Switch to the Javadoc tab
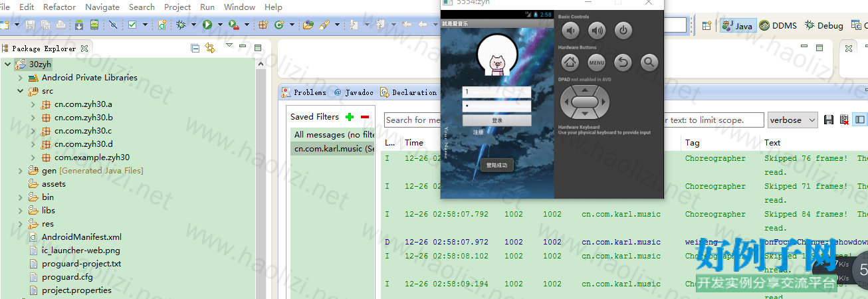 click(x=353, y=92)
